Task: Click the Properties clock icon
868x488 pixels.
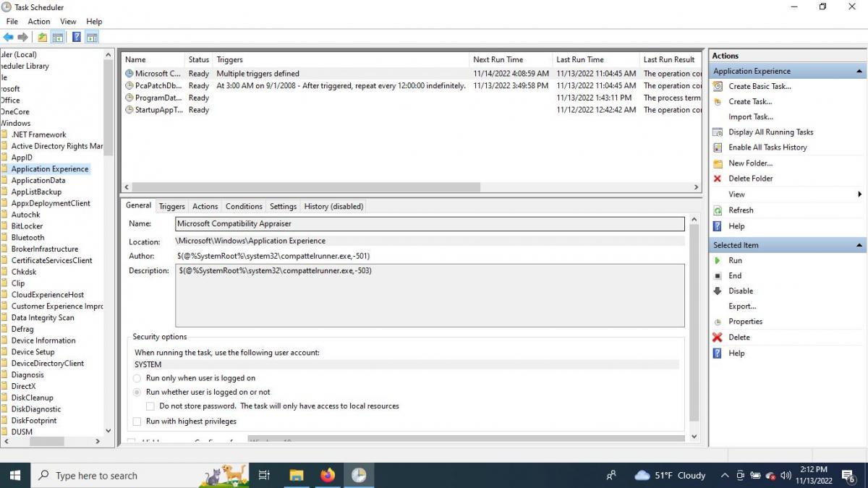Action: (x=718, y=322)
